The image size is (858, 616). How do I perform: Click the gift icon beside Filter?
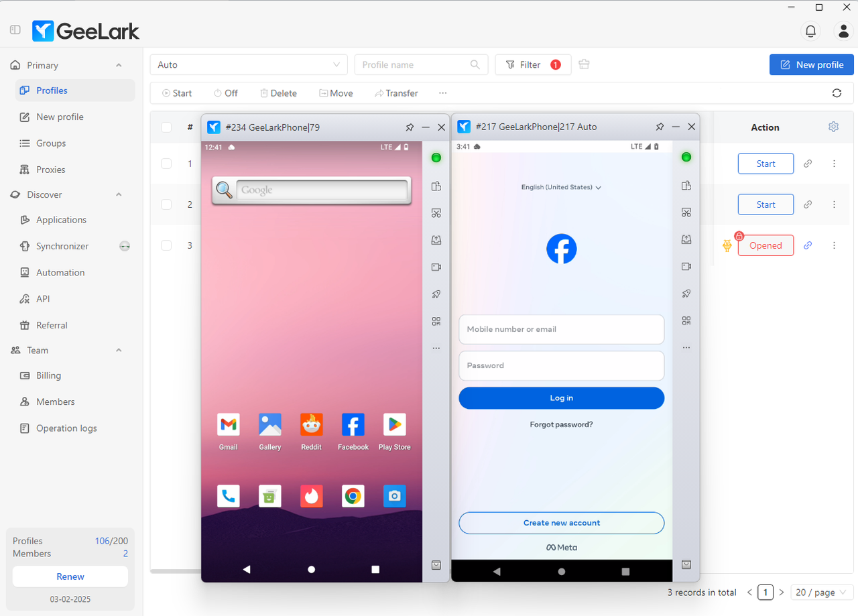584,64
